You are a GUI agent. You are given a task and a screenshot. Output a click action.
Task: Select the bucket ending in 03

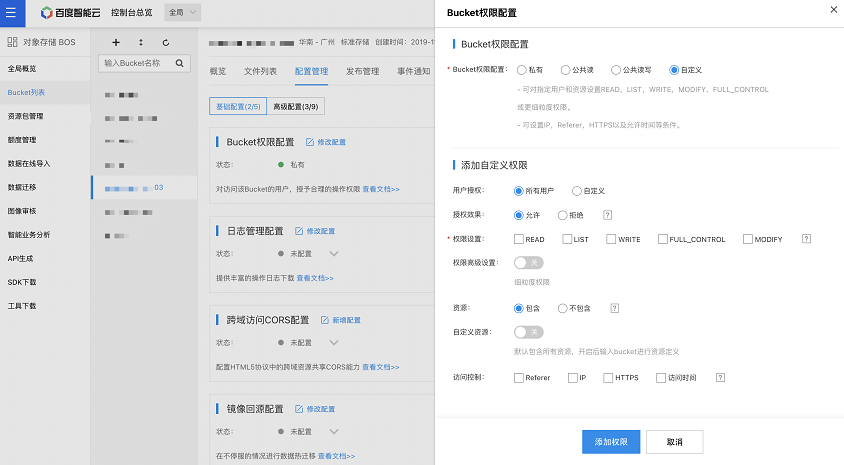pyautogui.click(x=144, y=188)
